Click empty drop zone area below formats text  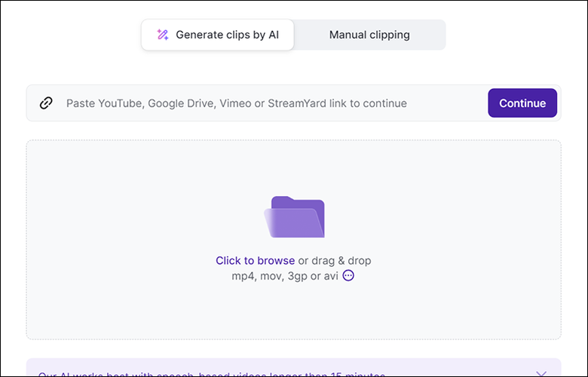coord(294,311)
